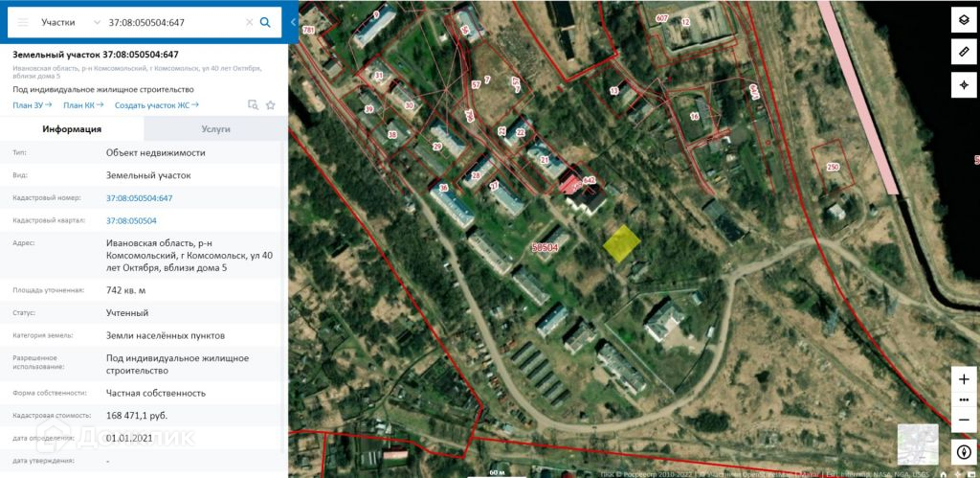Open cadastral quarter 37:08:050504 link
Image resolution: width=980 pixels, height=478 pixels.
pos(131,221)
